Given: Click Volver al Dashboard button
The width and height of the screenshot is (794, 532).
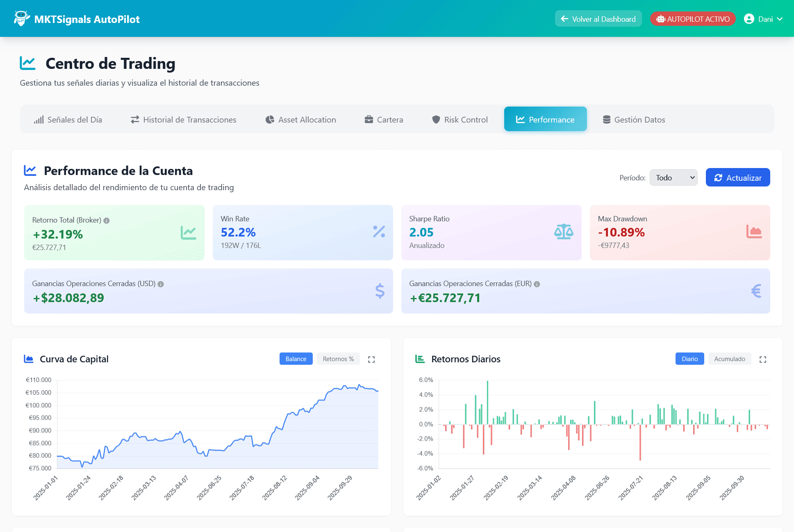Looking at the screenshot, I should (x=598, y=19).
